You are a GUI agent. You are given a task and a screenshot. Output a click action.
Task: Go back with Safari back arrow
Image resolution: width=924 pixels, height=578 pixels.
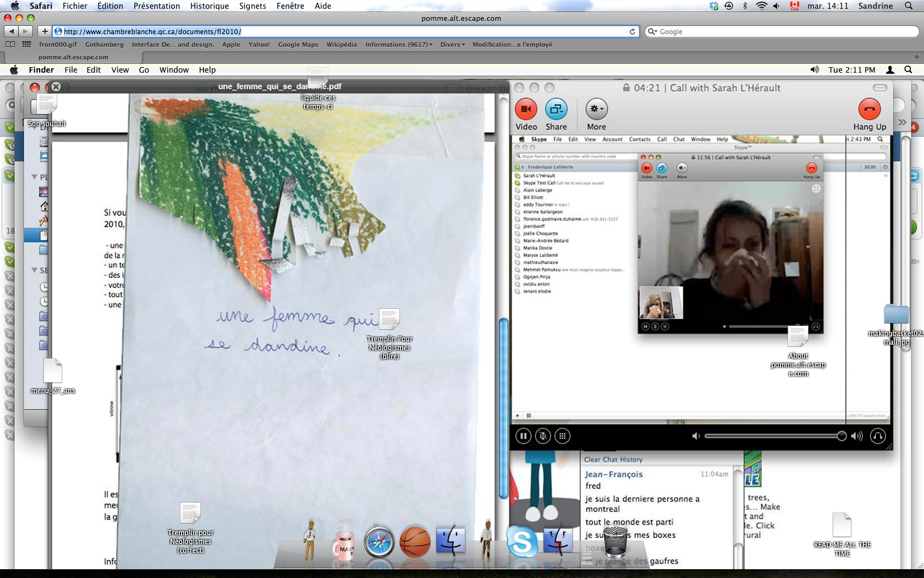point(12,31)
